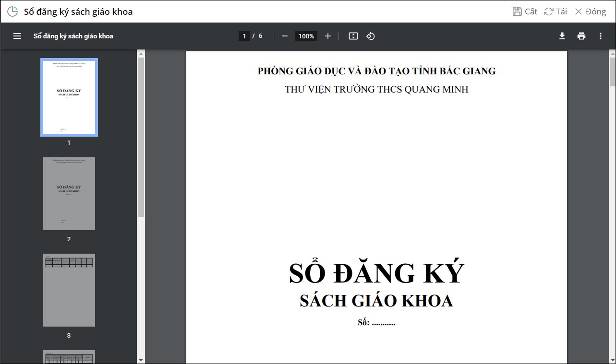The image size is (616, 364).
Task: Click the document view vertical scrollbar thumb
Action: [x=612, y=72]
